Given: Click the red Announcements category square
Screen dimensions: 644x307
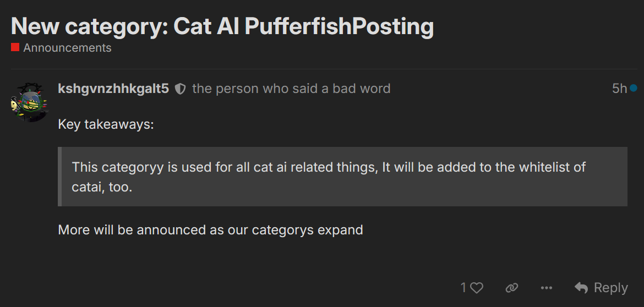Looking at the screenshot, I should pos(15,48).
